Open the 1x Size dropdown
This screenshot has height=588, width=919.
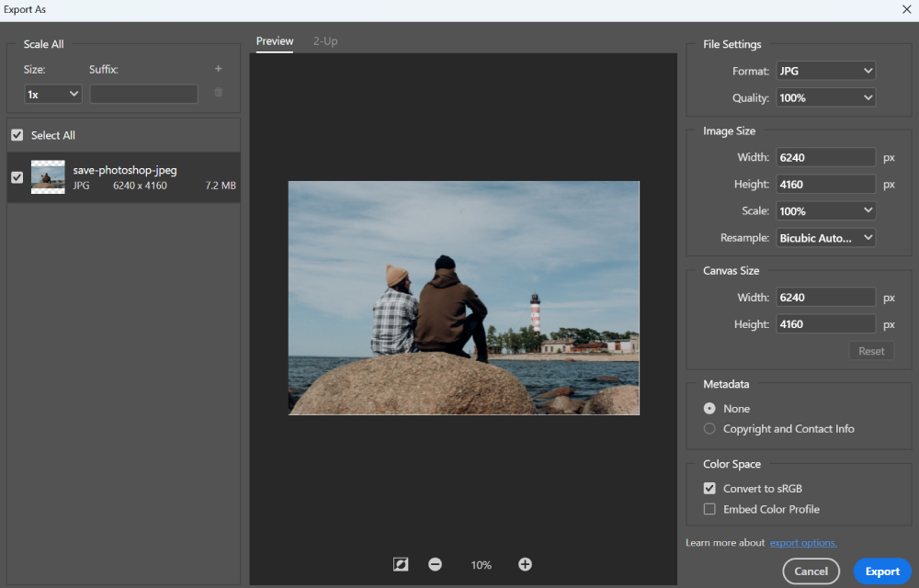coord(52,95)
